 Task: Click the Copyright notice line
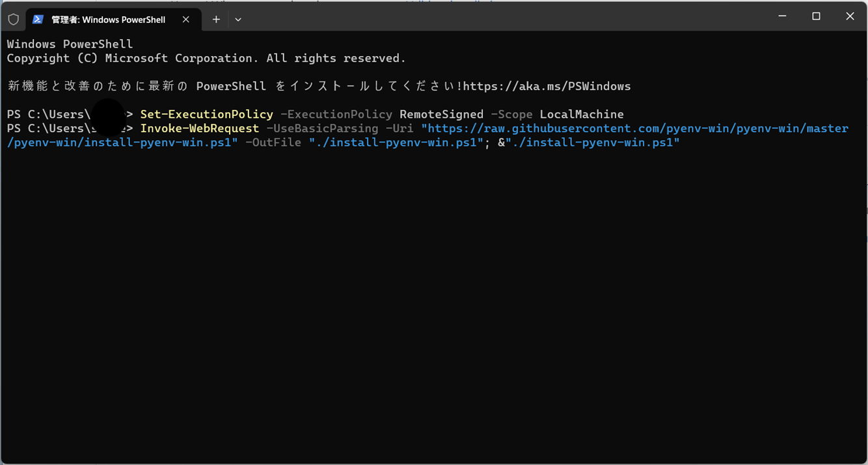click(205, 58)
